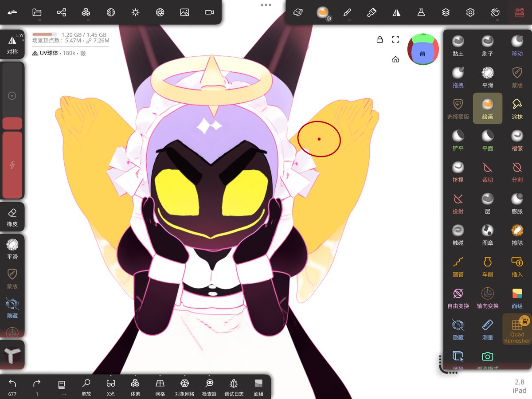Open the orange paint material ball
Viewport: 532px width, 399px height.
click(x=322, y=12)
